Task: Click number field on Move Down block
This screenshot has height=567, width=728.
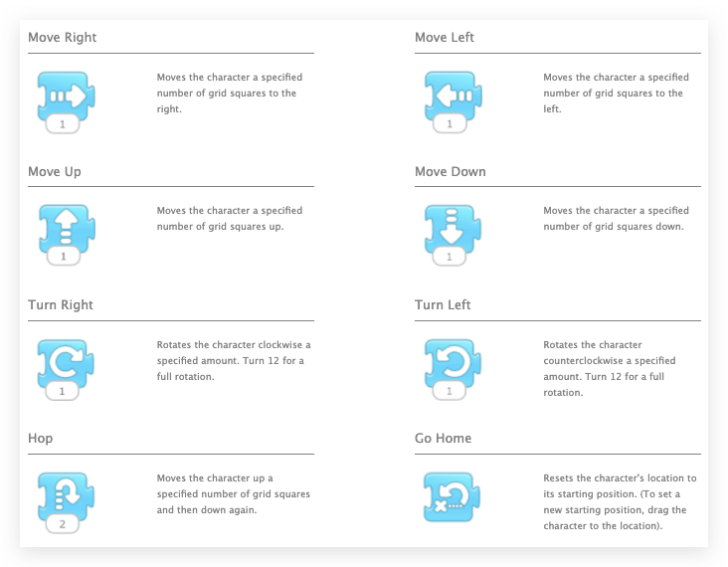Action: pos(449,257)
